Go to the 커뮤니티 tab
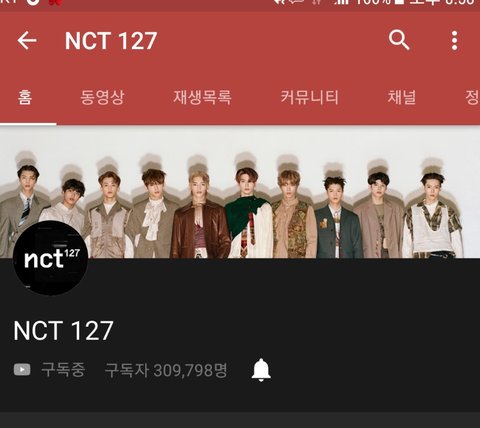The width and height of the screenshot is (480, 428). click(x=309, y=97)
